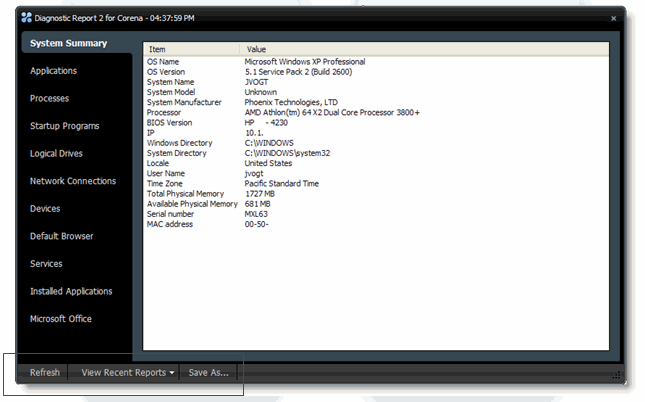Click the jvogt user name value
Screen dimensions: 645x402
(x=254, y=174)
